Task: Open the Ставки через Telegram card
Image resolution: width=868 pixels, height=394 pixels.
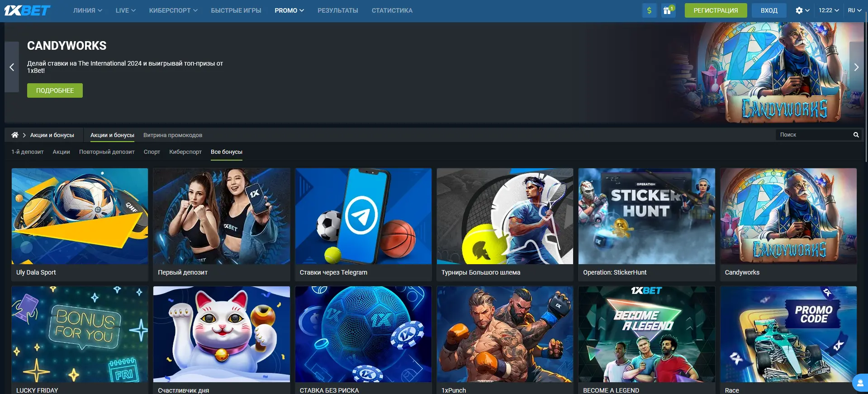Action: [x=363, y=224]
